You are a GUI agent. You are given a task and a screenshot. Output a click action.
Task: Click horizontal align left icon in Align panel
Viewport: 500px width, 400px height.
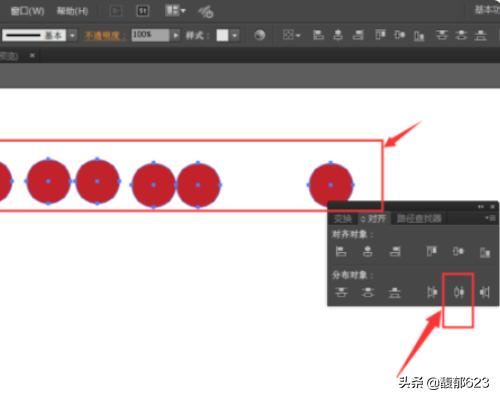[341, 251]
